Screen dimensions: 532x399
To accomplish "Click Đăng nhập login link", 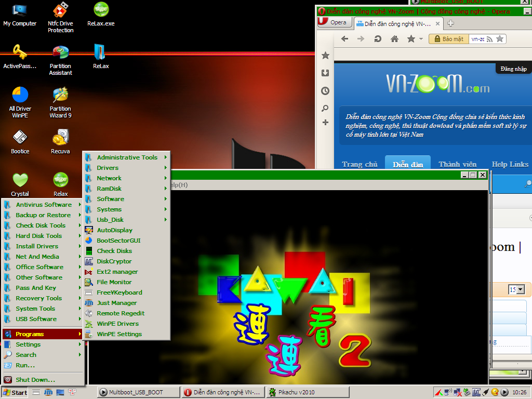I will [513, 69].
